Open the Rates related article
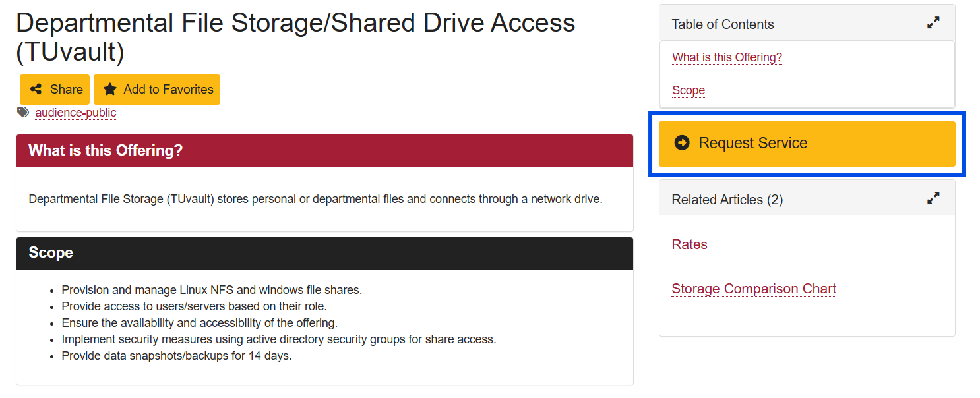Image resolution: width=980 pixels, height=398 pixels. (689, 244)
